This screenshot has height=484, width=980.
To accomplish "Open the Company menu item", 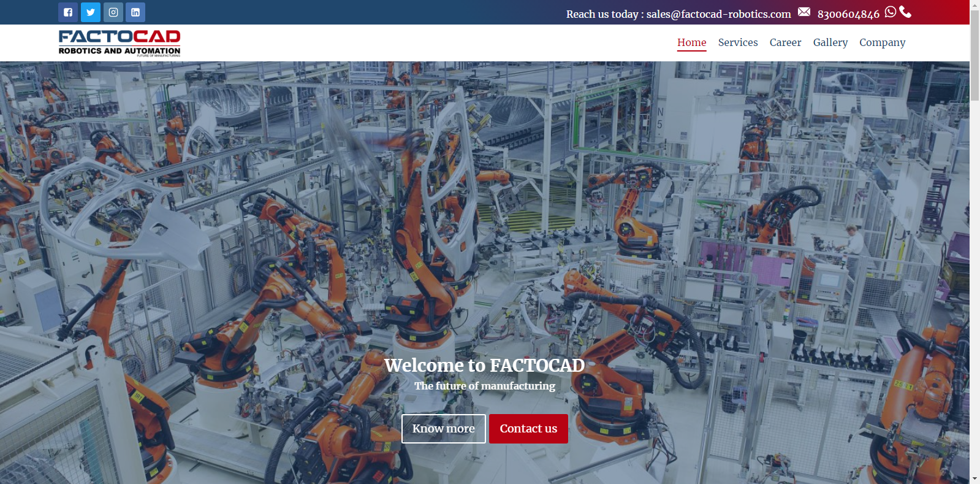I will [883, 42].
